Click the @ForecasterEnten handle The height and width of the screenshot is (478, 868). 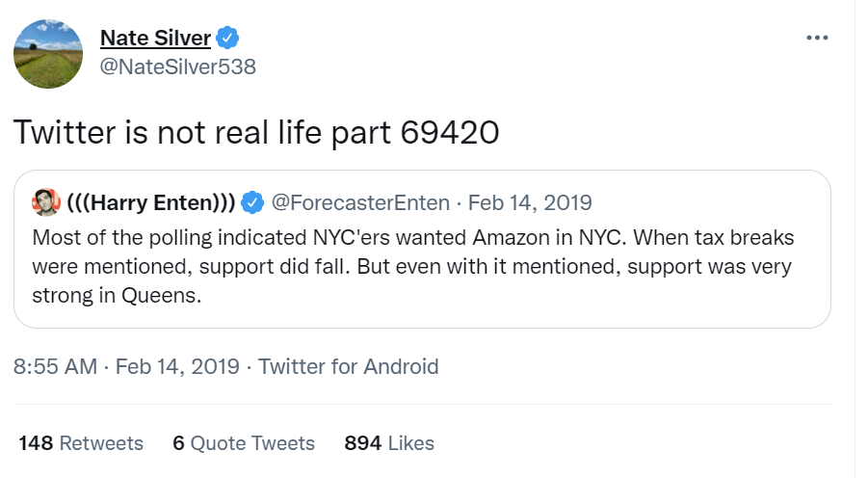pos(360,202)
